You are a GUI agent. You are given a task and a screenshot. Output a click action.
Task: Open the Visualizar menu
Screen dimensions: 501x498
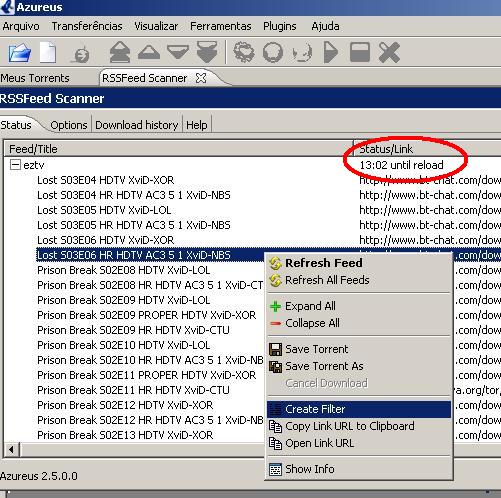tap(156, 26)
